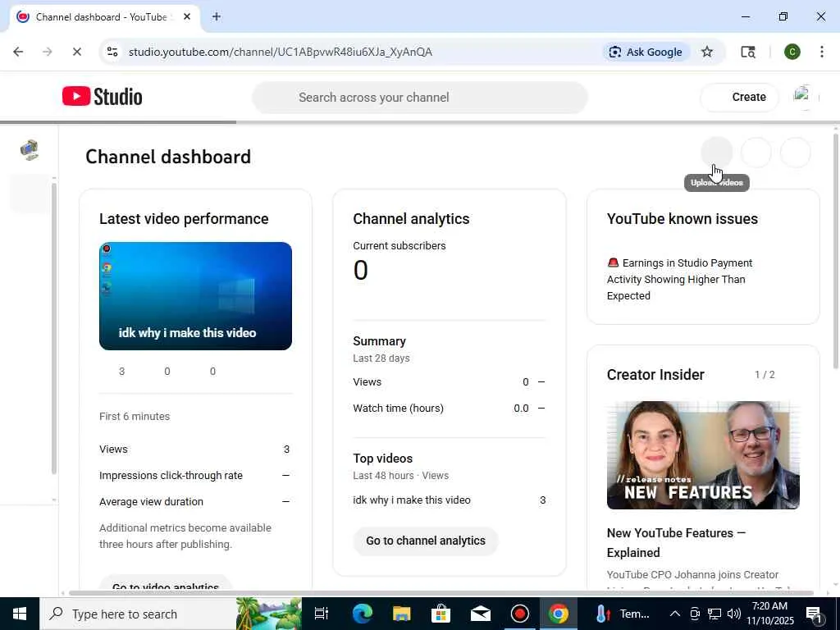Click the Upload videos round button
This screenshot has height=630, width=840.
(x=717, y=152)
